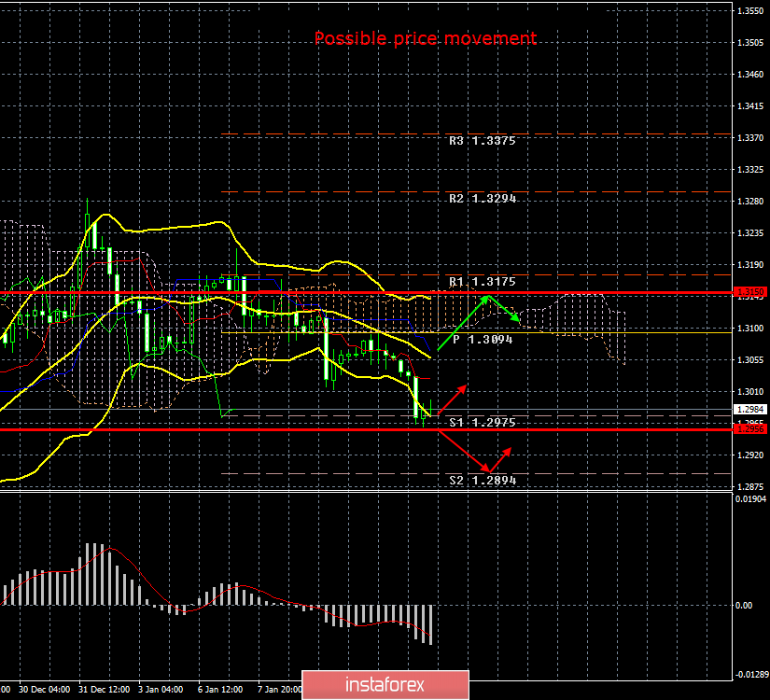Click the white bid price tag 1.2984
The height and width of the screenshot is (700, 770).
752,409
